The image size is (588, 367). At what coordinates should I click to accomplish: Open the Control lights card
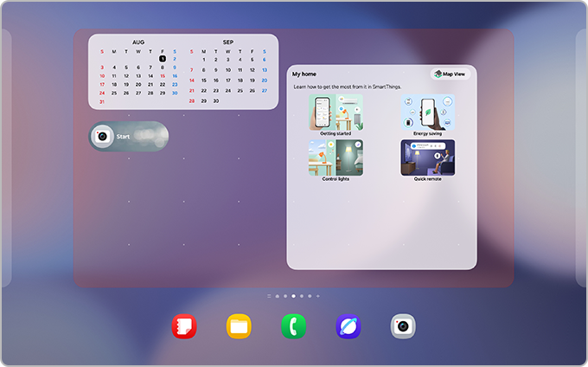(336, 161)
